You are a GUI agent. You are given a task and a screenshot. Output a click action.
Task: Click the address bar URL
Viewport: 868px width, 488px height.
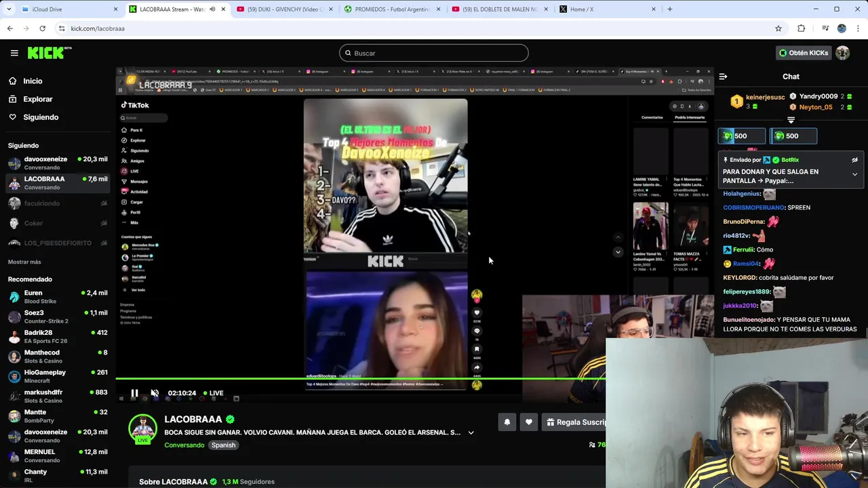[98, 28]
